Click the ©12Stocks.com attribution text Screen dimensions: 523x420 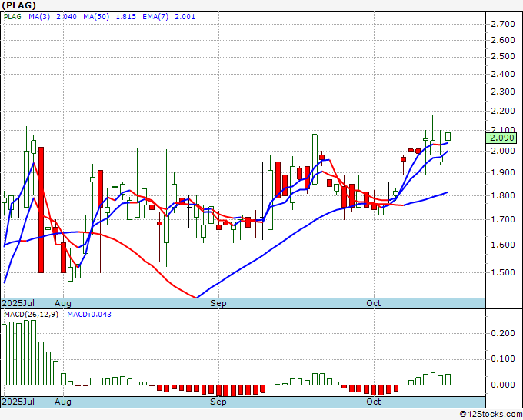[x=491, y=415]
